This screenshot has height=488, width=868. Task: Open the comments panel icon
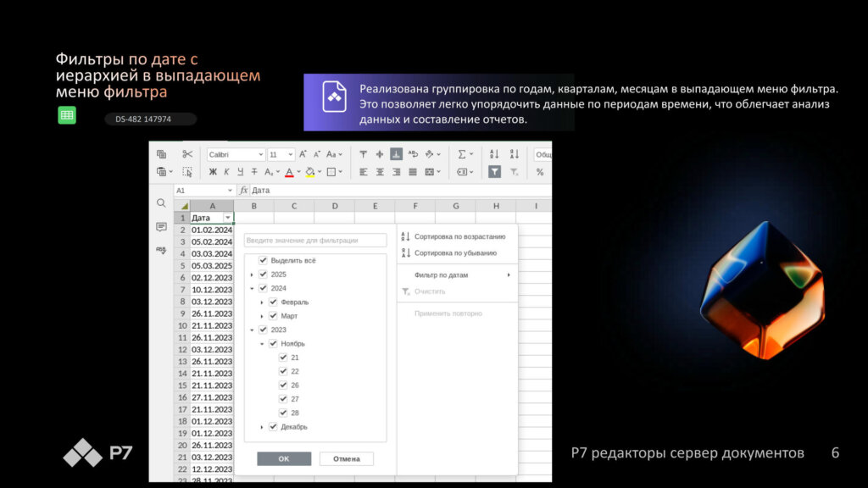[x=161, y=227]
